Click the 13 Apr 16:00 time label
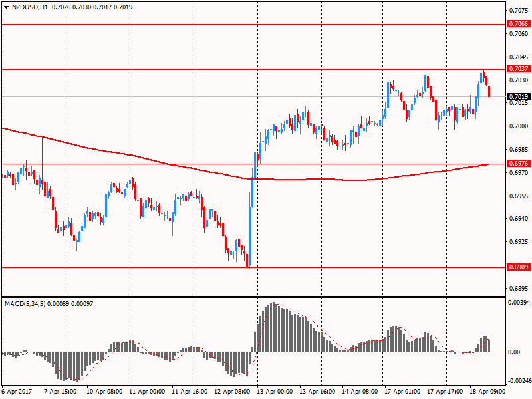The width and height of the screenshot is (532, 399). (x=317, y=392)
